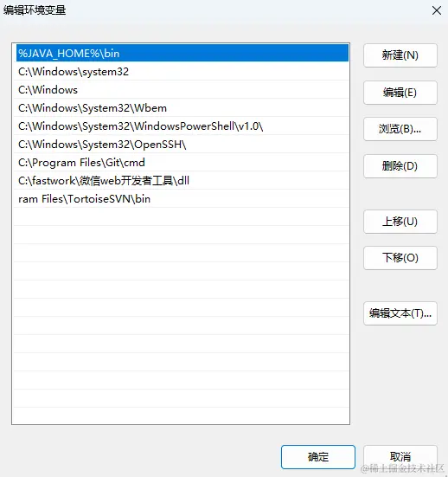This screenshot has width=448, height=477.
Task: Select the TortoiseSVN\bin path entry
Action: 182,199
